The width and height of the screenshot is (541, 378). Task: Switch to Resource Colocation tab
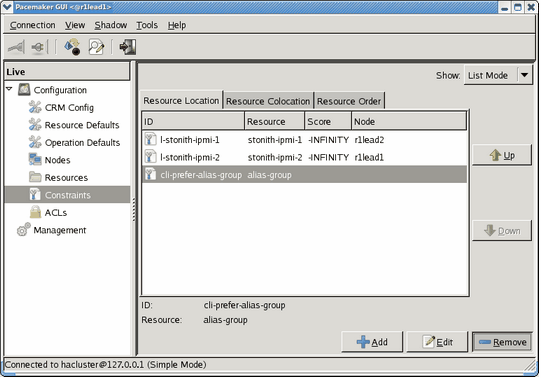268,101
